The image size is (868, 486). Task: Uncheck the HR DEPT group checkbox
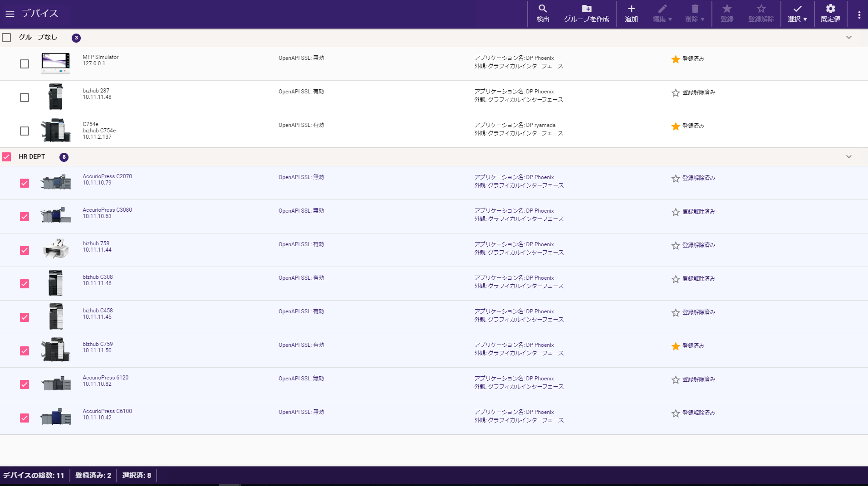pos(6,157)
